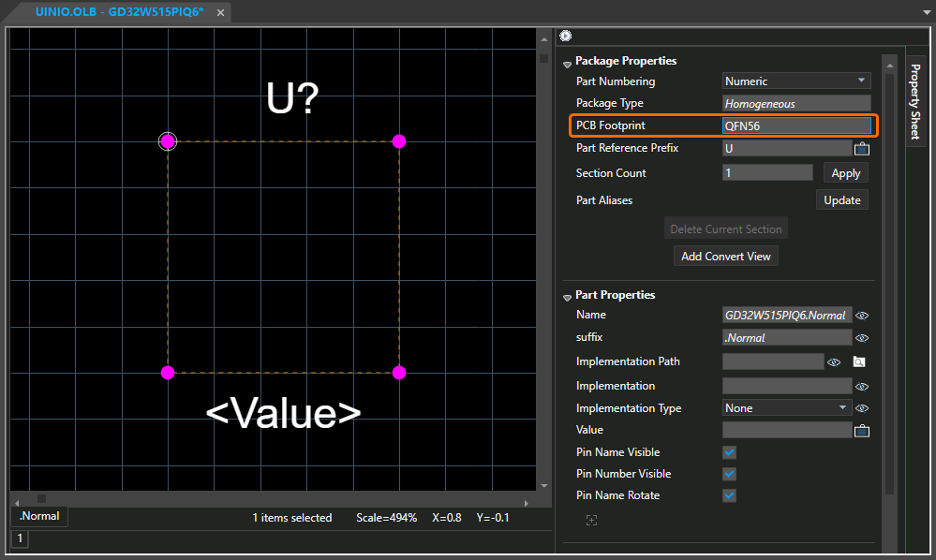936x560 pixels.
Task: Open the Property Sheet side tab
Action: tap(916, 100)
